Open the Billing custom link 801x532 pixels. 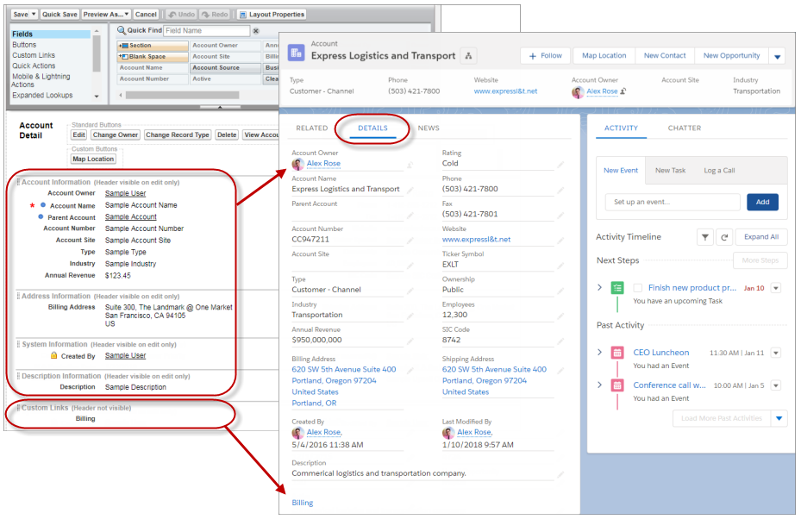303,503
